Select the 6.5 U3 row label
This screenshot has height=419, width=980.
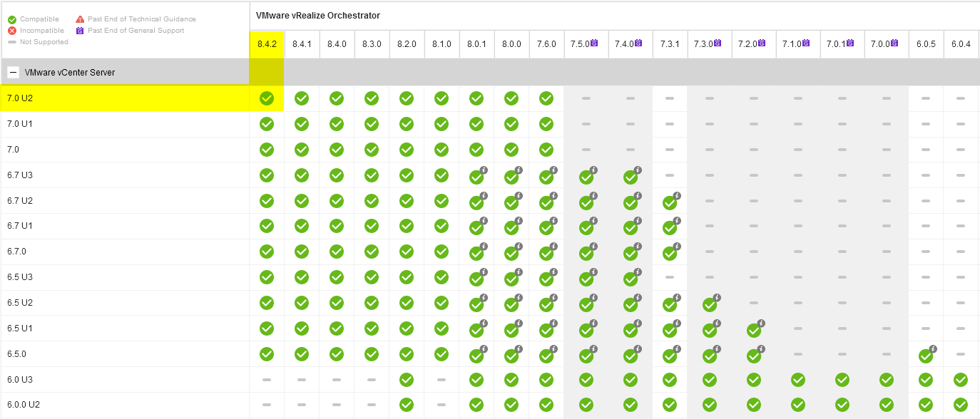(x=20, y=277)
